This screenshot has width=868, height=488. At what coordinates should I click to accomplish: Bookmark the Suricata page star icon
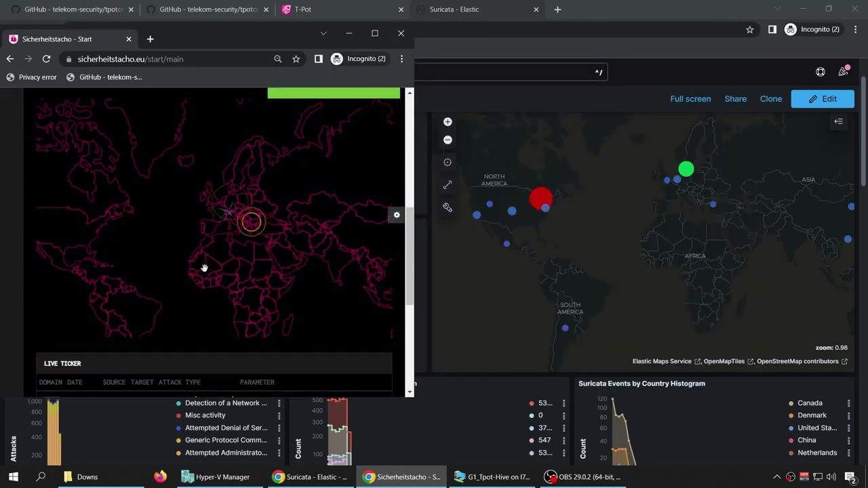tap(749, 29)
